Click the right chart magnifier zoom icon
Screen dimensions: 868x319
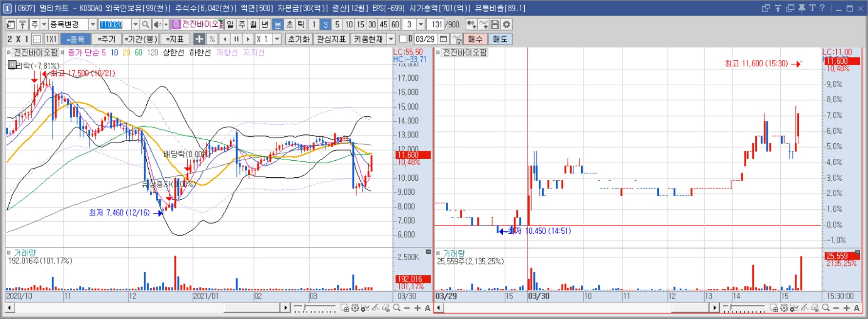tap(826, 308)
